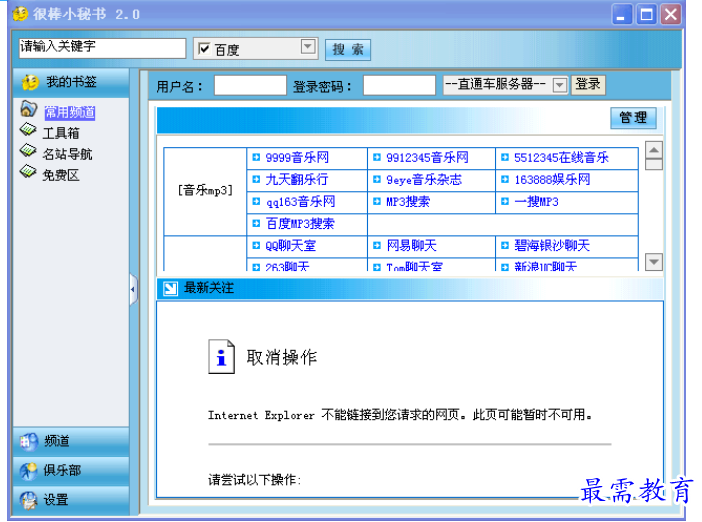Viewport: 702px width, 522px height.
Task: Select 免费区 in the bookmark tree
Action: tap(61, 175)
